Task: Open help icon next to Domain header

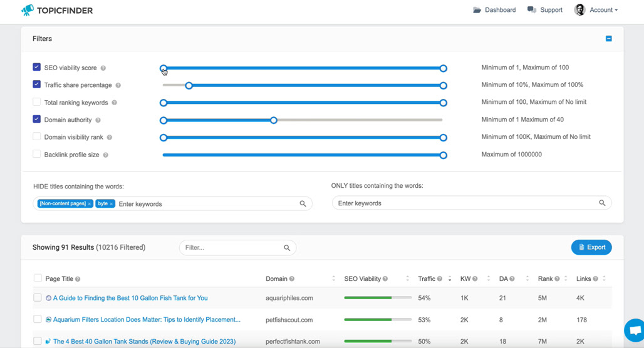Action: tap(291, 279)
